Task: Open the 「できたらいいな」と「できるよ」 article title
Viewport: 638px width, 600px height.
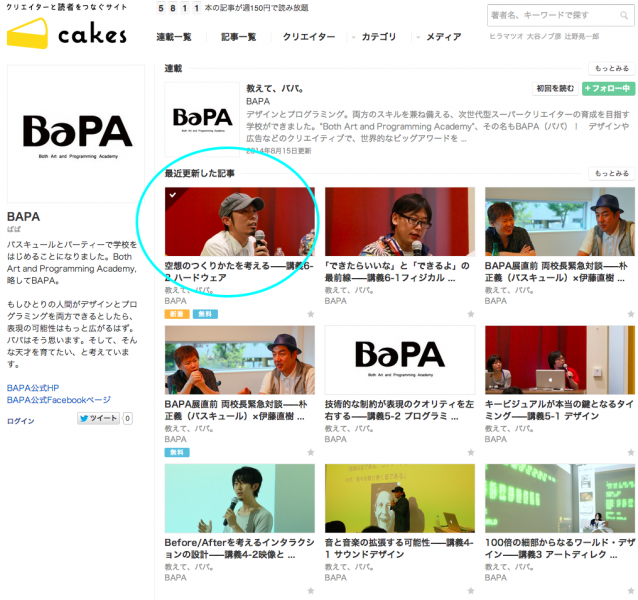Action: point(397,272)
